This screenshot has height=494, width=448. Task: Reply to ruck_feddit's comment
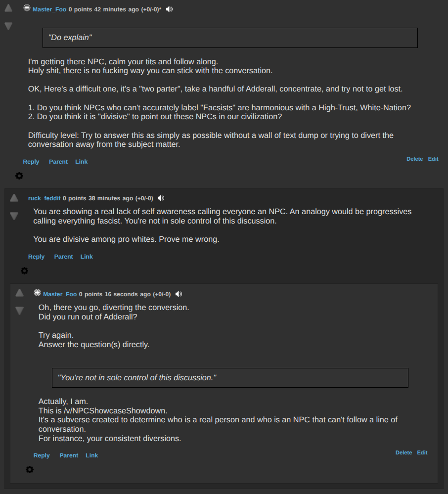click(x=36, y=257)
